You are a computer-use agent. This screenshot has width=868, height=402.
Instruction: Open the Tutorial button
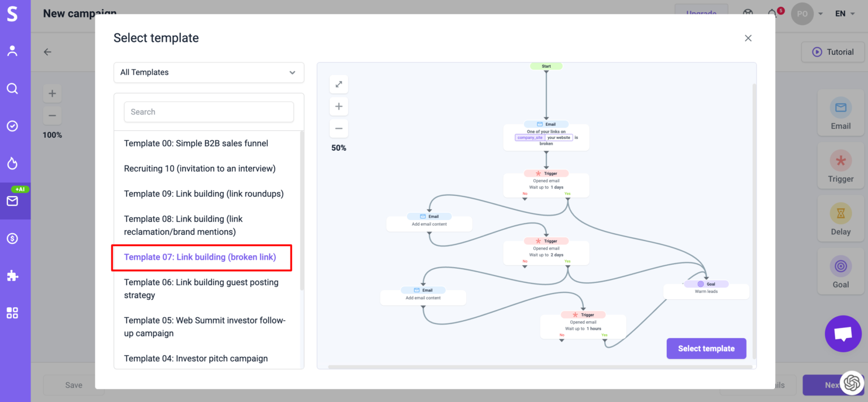pyautogui.click(x=832, y=52)
